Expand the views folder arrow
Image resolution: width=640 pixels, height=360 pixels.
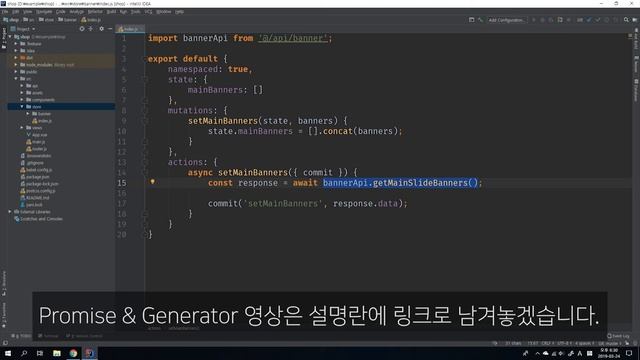pos(22,128)
